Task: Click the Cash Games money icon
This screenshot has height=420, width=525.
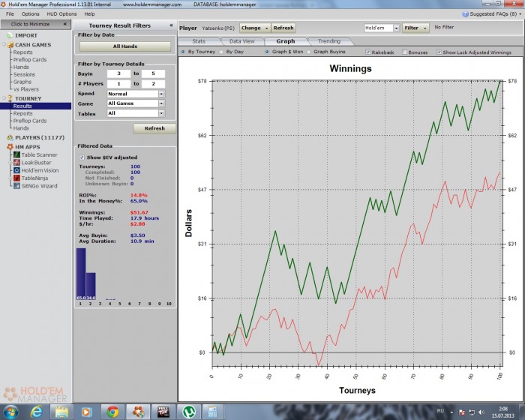Action: 10,44
